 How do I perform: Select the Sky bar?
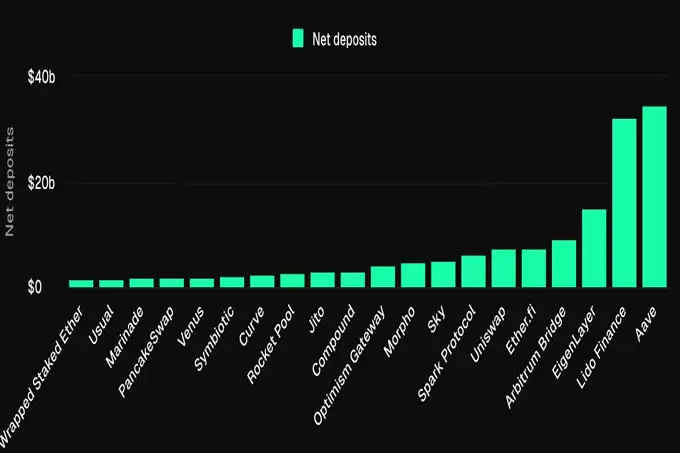click(443, 274)
